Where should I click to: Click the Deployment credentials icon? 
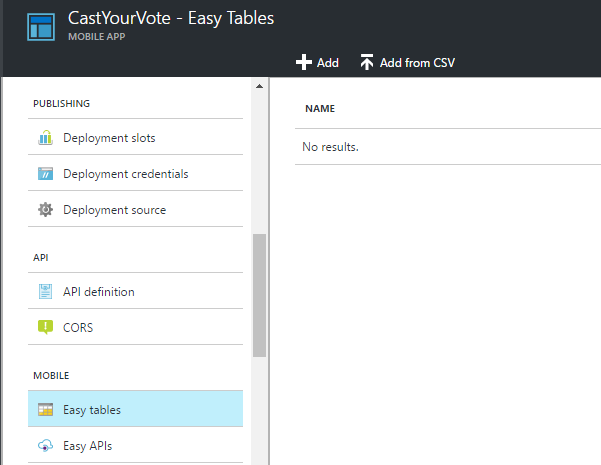point(45,174)
